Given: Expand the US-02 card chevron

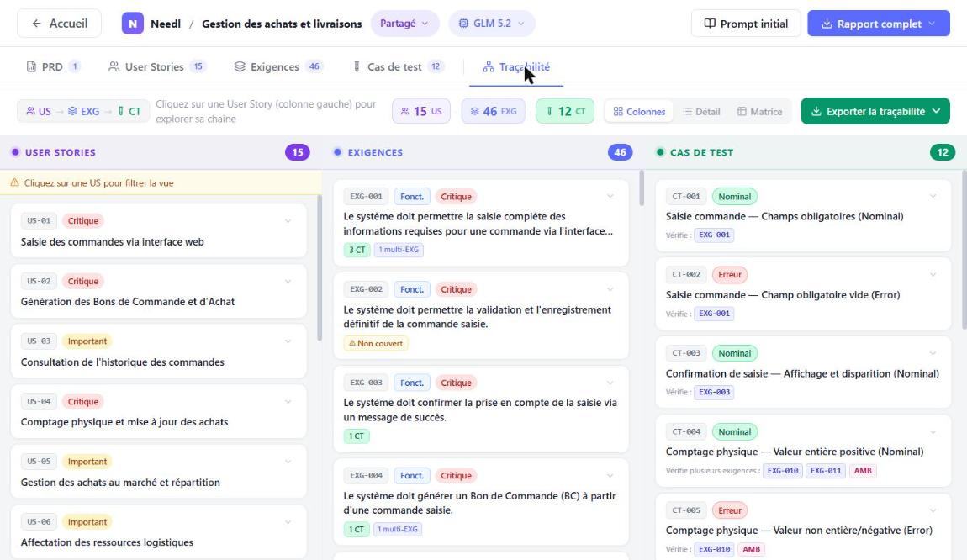Looking at the screenshot, I should point(288,281).
